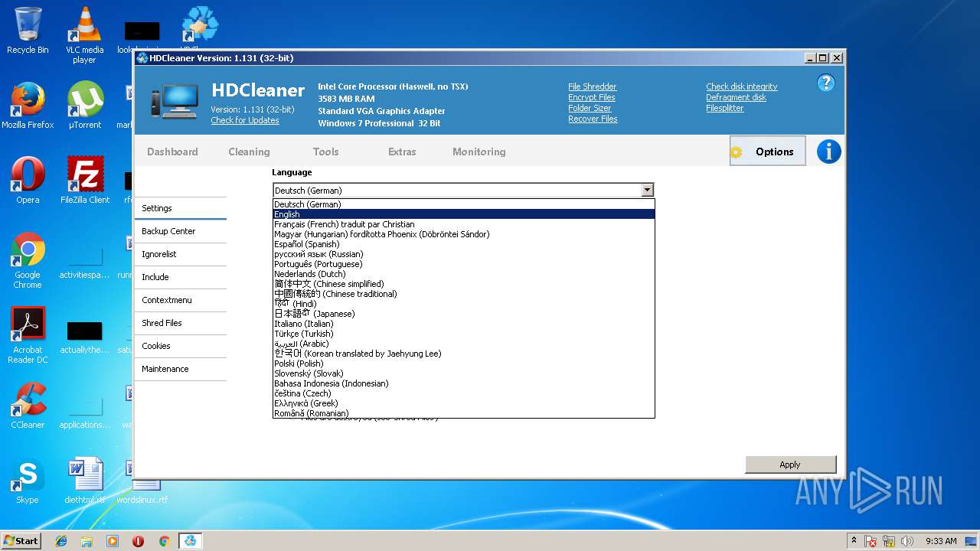Screen dimensions: 980x551
Task: Go to the Tools tab
Action: (325, 152)
